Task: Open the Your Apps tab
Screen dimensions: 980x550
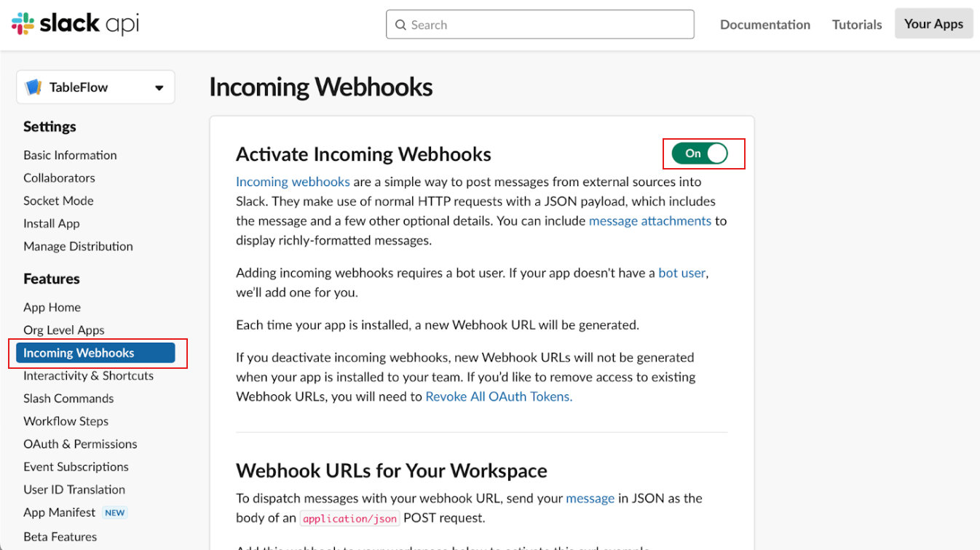Action: tap(933, 24)
